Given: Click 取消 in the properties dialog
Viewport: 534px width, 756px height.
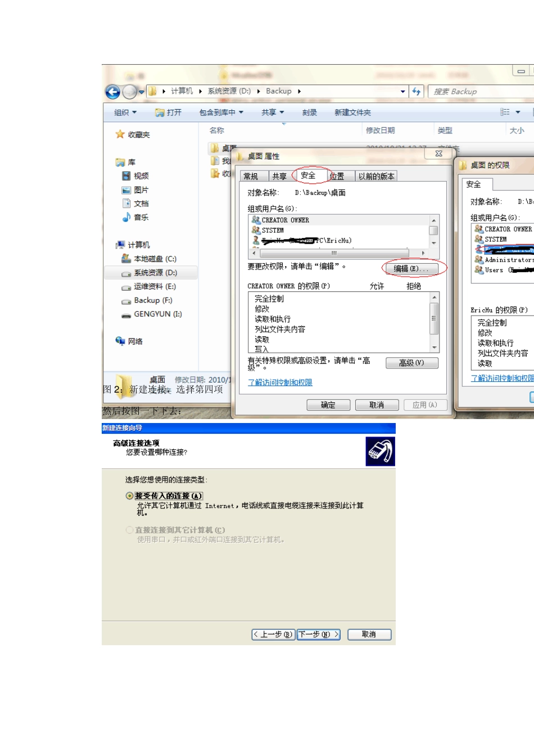Looking at the screenshot, I should point(377,405).
